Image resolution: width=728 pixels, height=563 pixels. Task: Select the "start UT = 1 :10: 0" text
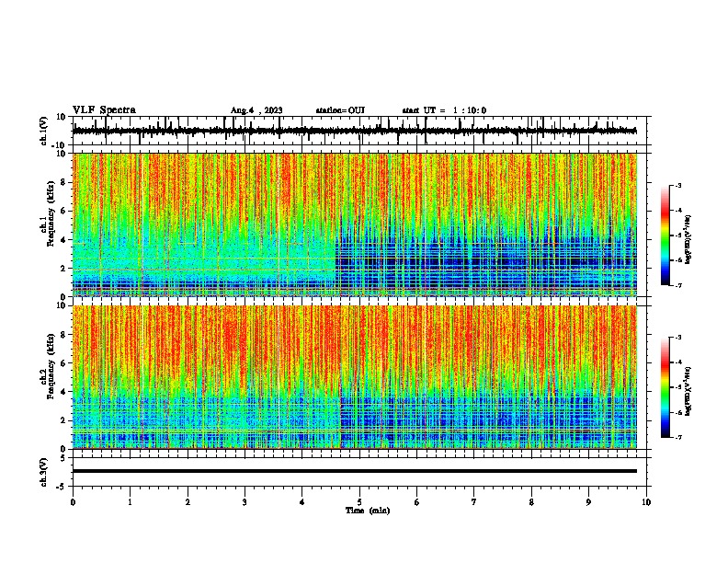(444, 110)
